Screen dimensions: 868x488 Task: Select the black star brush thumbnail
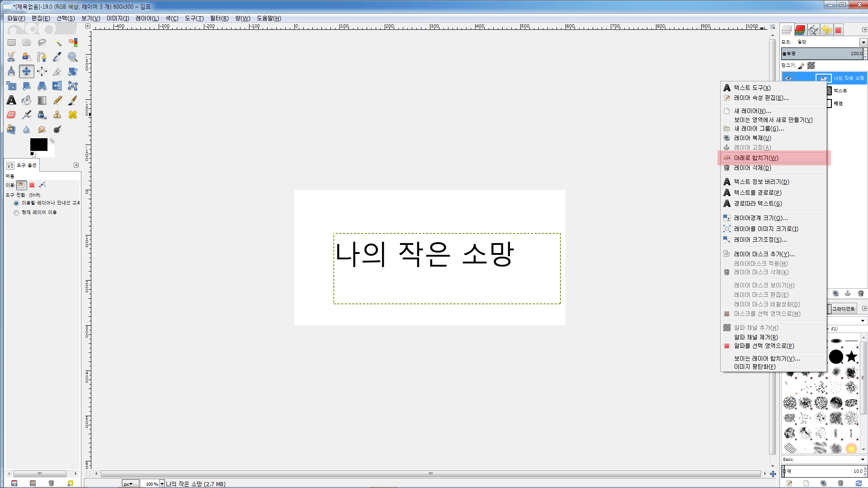[x=852, y=357]
